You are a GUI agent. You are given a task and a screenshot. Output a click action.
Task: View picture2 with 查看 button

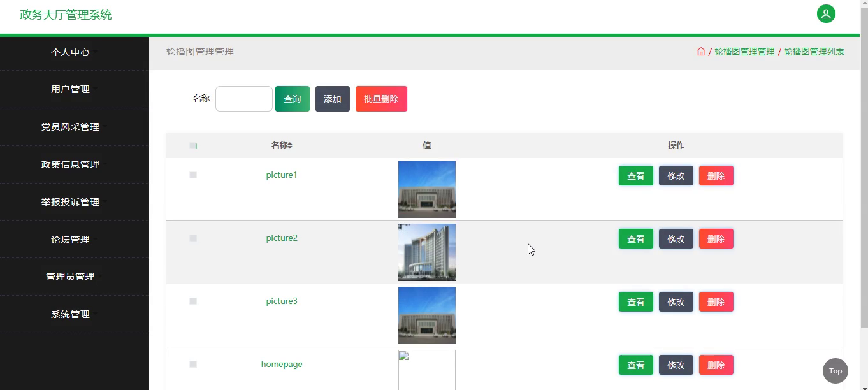pos(636,239)
